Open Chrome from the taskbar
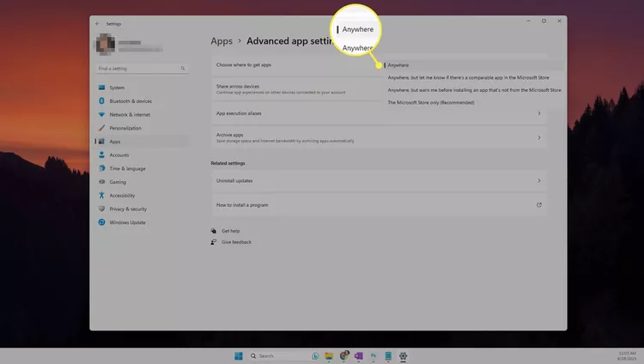 tap(343, 355)
